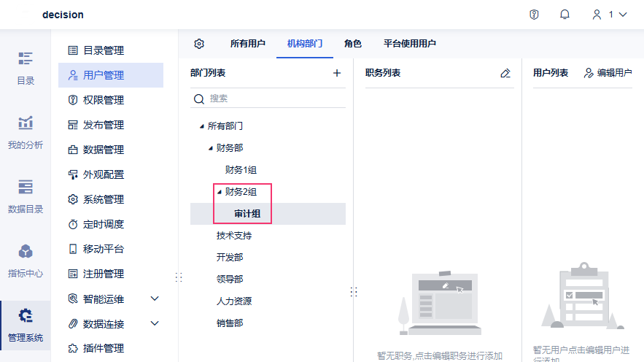Select the 财务1组 department

click(x=241, y=170)
